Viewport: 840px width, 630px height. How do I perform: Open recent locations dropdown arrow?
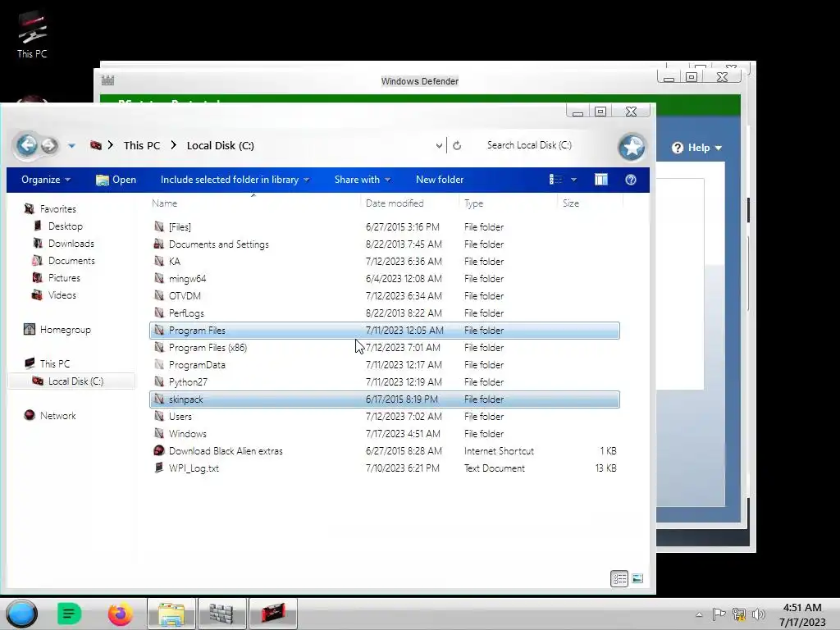coord(72,146)
